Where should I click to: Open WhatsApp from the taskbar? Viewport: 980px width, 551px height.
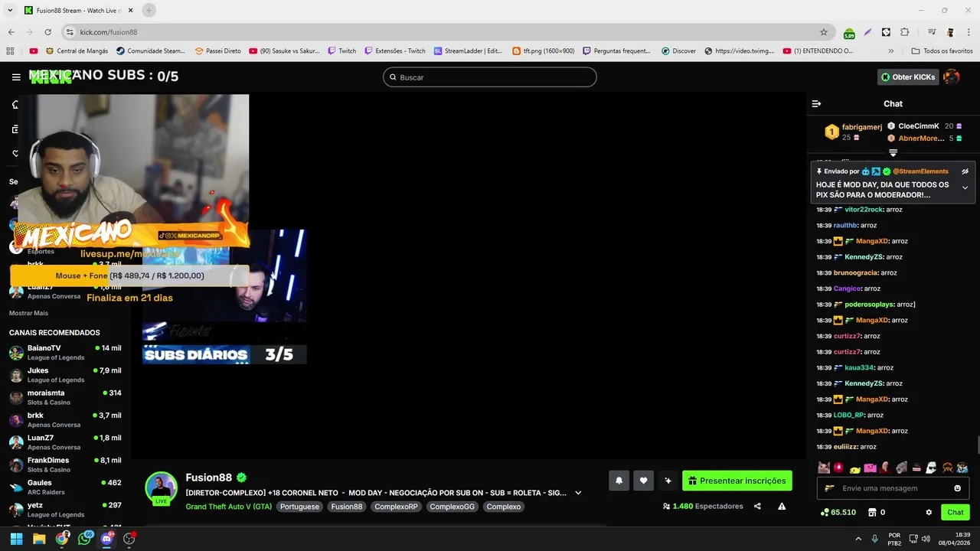tap(85, 539)
